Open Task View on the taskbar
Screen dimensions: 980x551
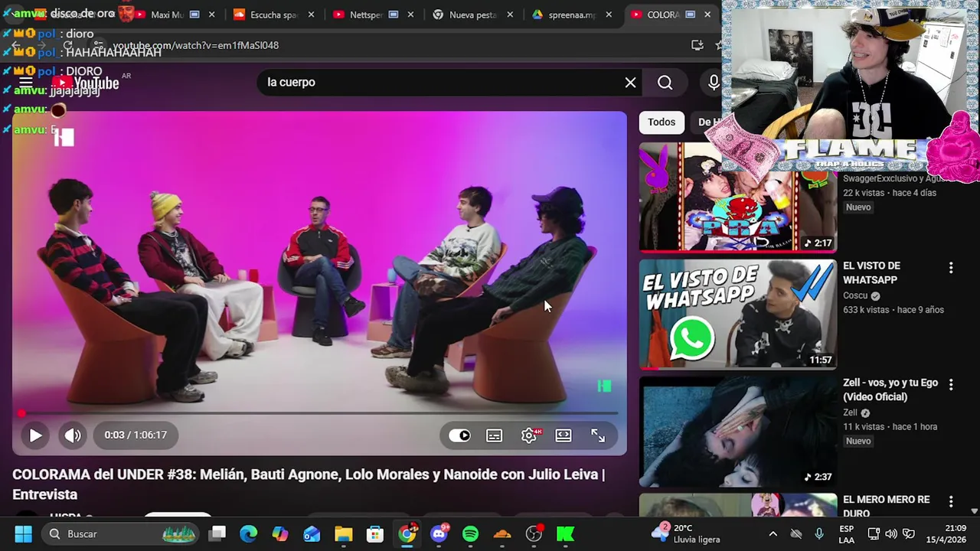click(218, 533)
